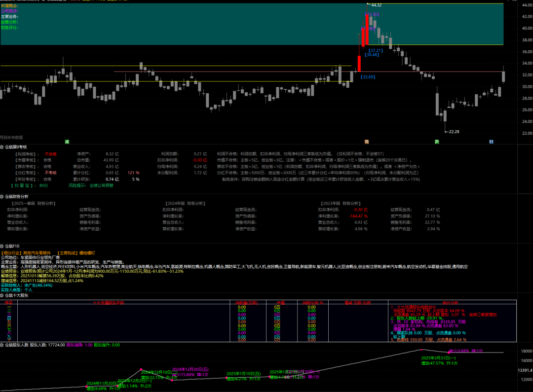
Task: Select the 【2024年报 财务分析】 header
Action: pyautogui.click(x=185, y=204)
